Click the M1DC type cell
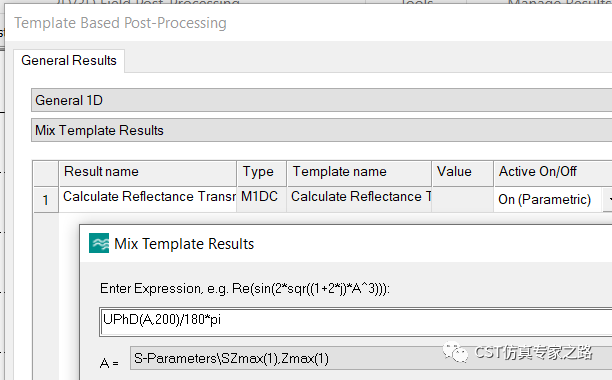 pos(262,199)
